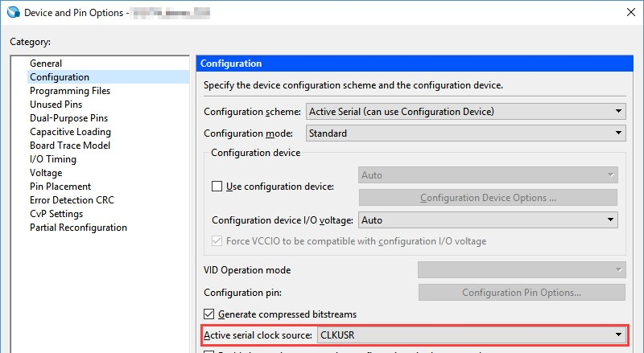This screenshot has width=644, height=353.
Task: Select Pin Placement category
Action: tap(60, 187)
